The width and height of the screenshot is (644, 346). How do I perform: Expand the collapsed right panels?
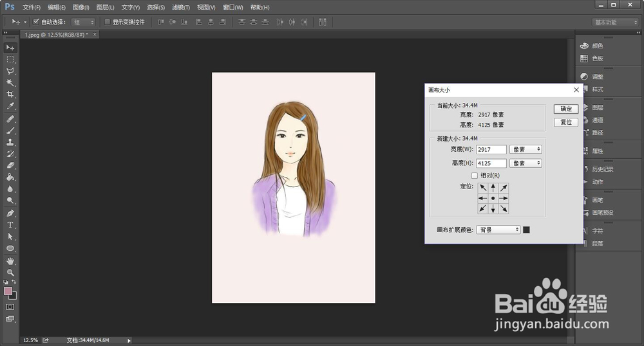click(638, 32)
